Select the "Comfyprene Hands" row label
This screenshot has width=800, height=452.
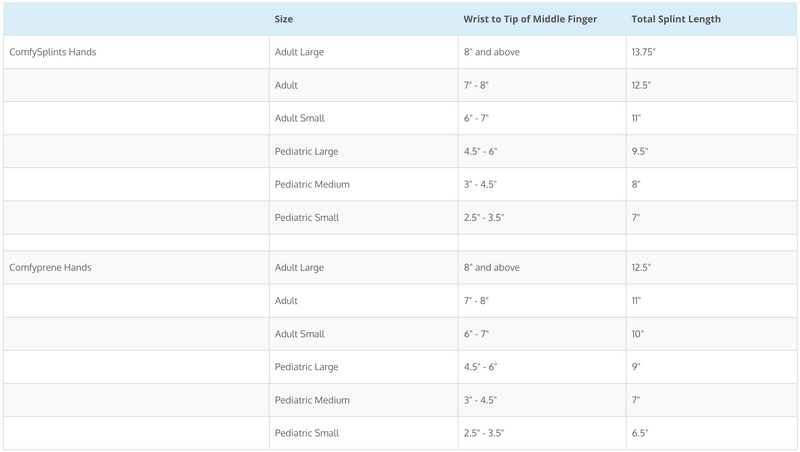click(x=50, y=268)
